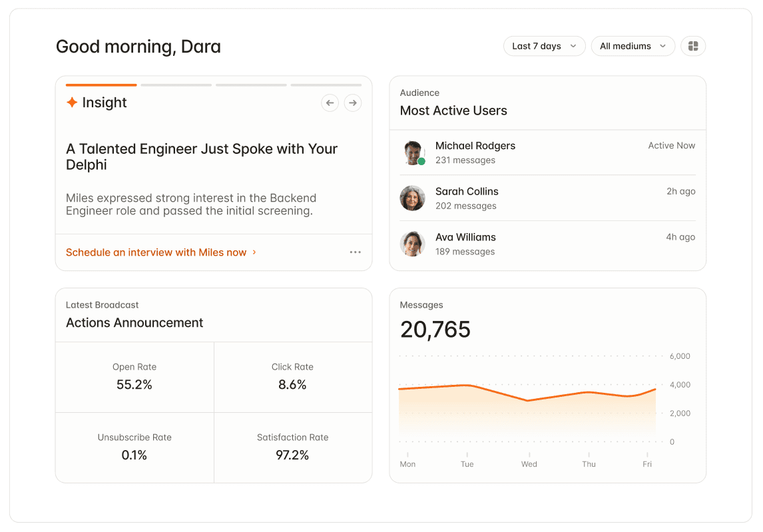Select the fourth insight progress segment
Viewport: 763px width, 532px height.
coord(326,85)
